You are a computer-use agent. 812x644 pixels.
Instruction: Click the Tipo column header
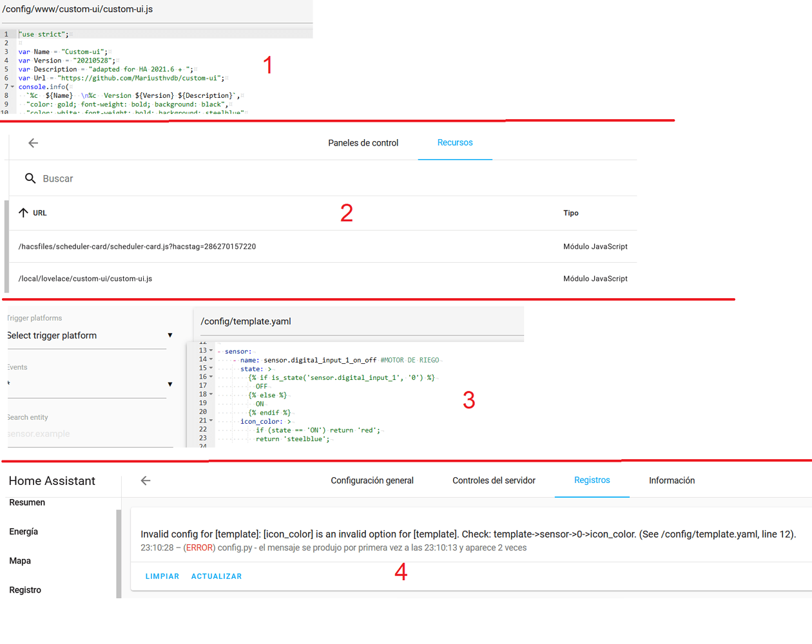[x=571, y=213]
